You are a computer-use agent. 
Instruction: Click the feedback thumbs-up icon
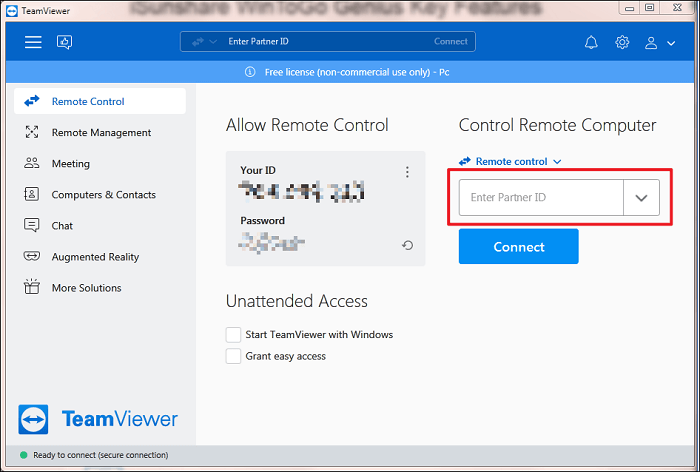(x=64, y=42)
